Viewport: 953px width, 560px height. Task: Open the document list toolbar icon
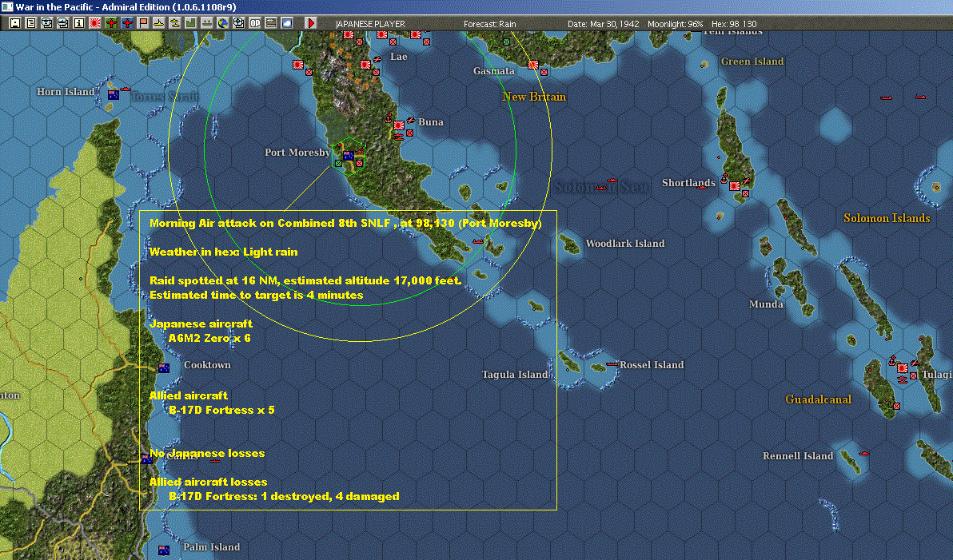tap(31, 23)
